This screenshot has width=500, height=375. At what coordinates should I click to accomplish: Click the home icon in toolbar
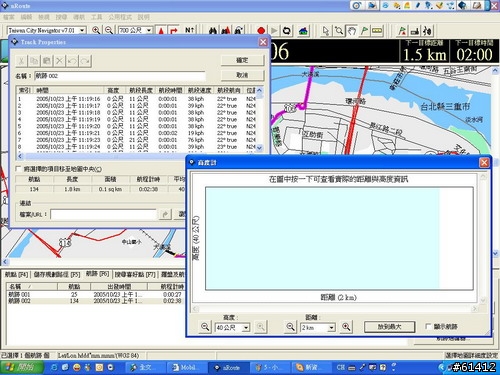pos(303,31)
